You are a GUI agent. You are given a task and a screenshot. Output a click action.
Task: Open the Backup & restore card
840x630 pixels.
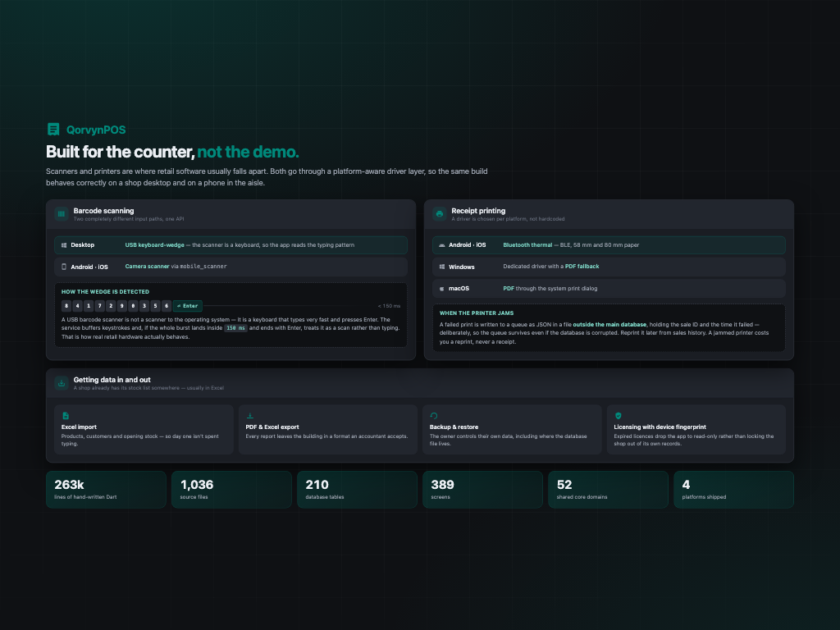512,430
